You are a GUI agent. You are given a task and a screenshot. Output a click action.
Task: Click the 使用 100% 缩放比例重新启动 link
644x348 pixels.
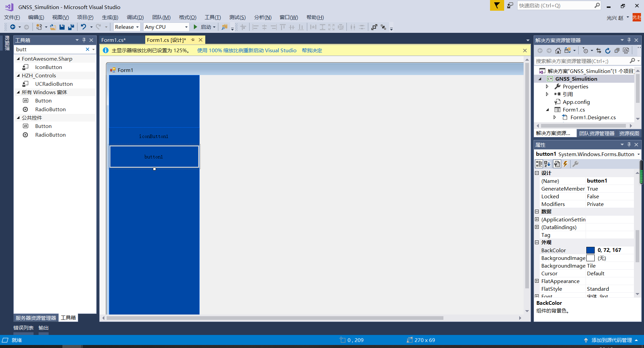247,50
